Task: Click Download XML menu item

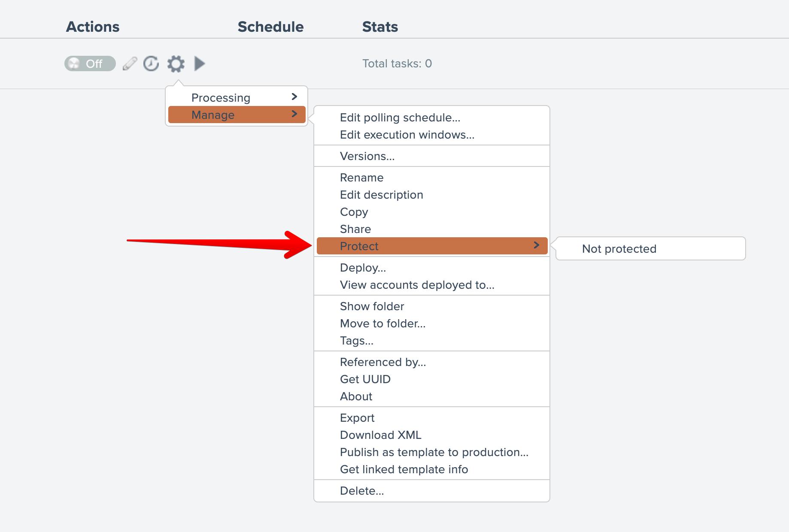Action: point(380,435)
